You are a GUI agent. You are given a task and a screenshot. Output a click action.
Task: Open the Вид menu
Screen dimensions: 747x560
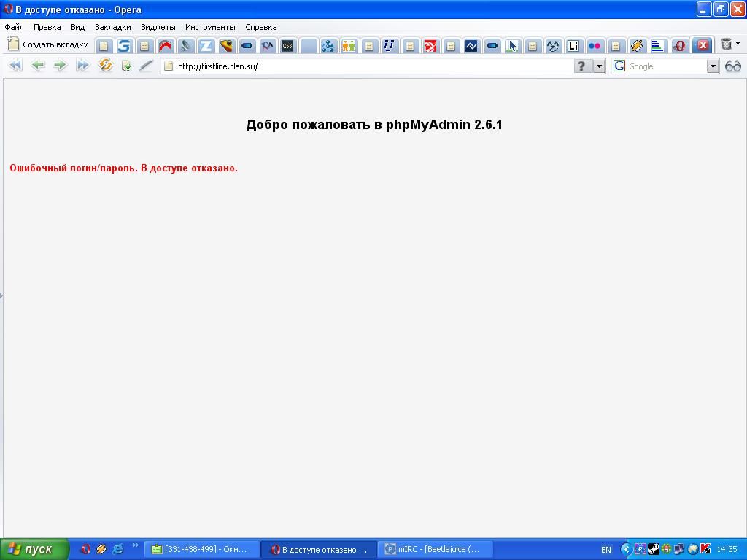click(77, 27)
